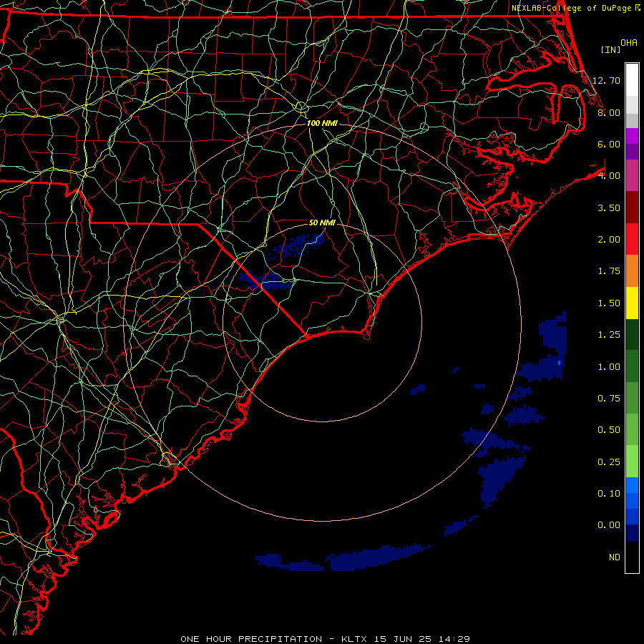
Task: Click the 0.25 legend value
Action: tap(609, 462)
